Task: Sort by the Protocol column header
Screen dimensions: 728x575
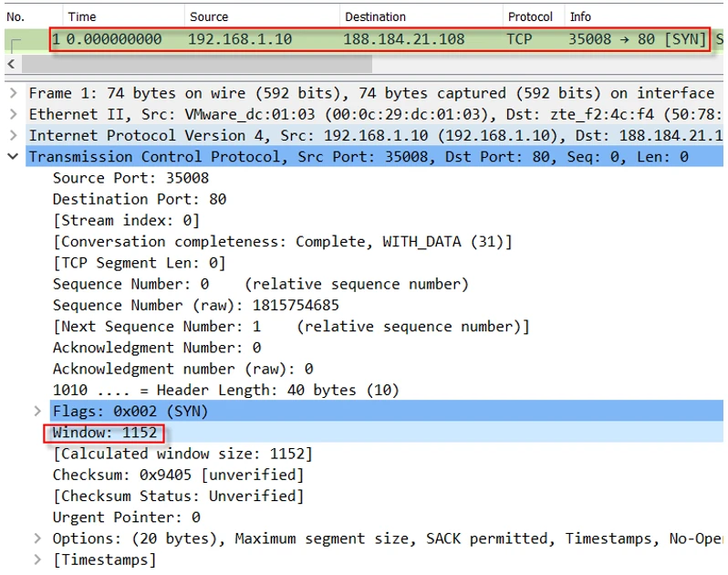Action: pos(530,16)
